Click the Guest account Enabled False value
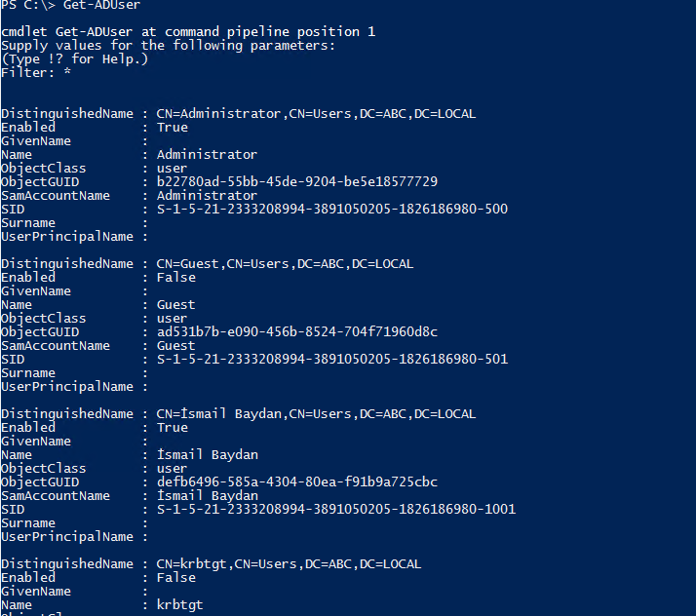 pyautogui.click(x=176, y=278)
